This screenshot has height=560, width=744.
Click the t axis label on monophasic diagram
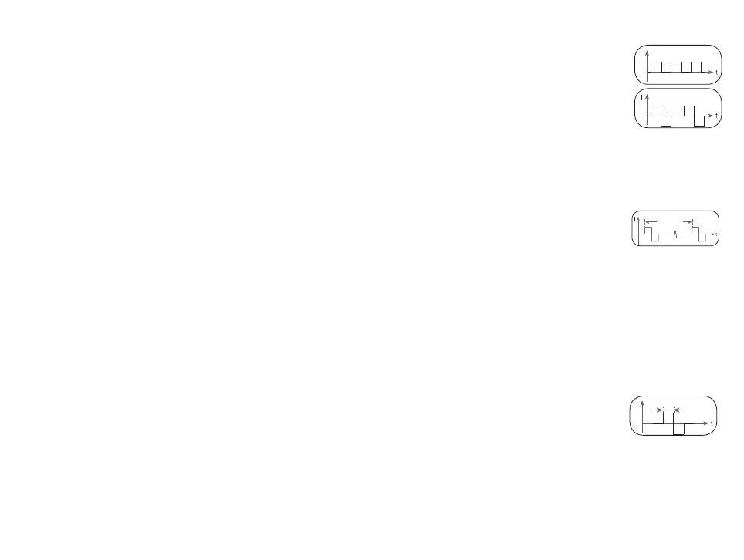pyautogui.click(x=716, y=73)
